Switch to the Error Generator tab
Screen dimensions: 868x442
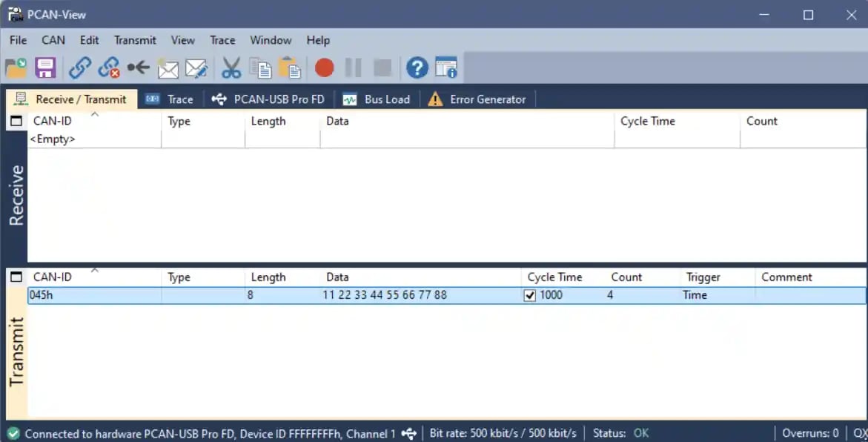[x=477, y=99]
